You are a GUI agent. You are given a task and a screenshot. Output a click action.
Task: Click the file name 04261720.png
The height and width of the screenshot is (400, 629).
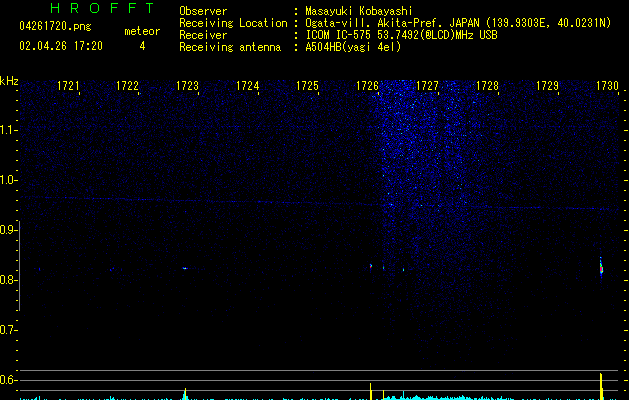(55, 26)
